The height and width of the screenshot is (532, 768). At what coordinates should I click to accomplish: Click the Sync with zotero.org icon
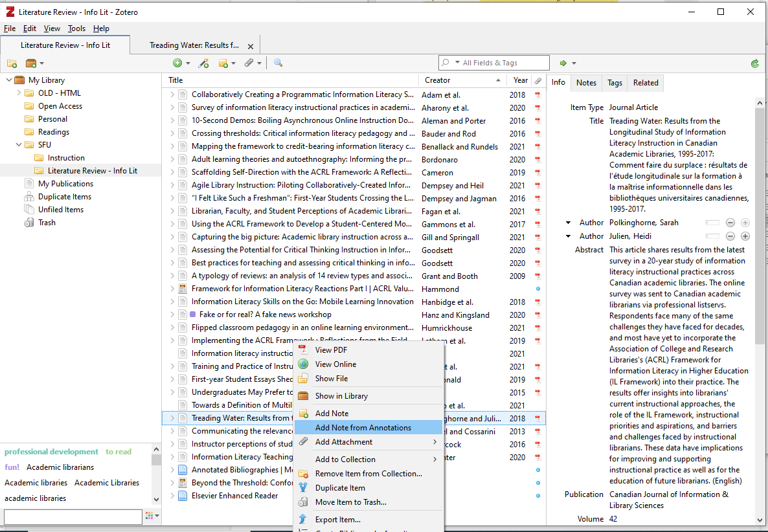(755, 63)
